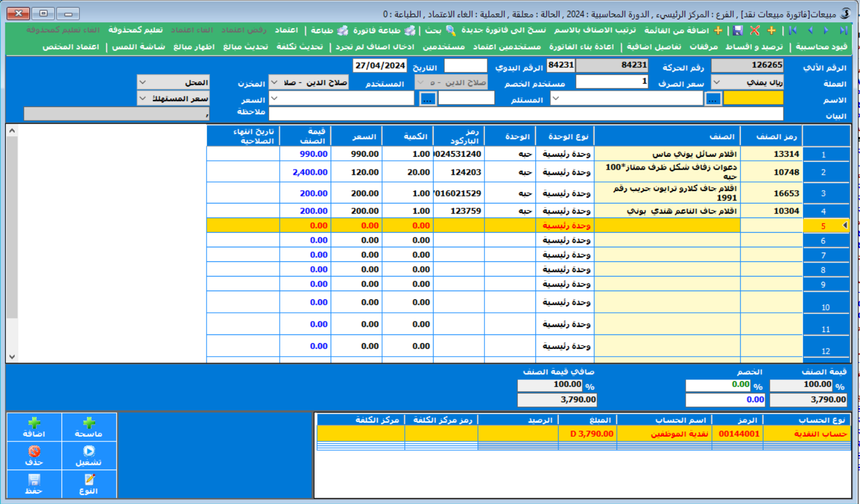Open تفاصيل اضافية additional details
Image resolution: width=860 pixels, height=504 pixels.
654,47
